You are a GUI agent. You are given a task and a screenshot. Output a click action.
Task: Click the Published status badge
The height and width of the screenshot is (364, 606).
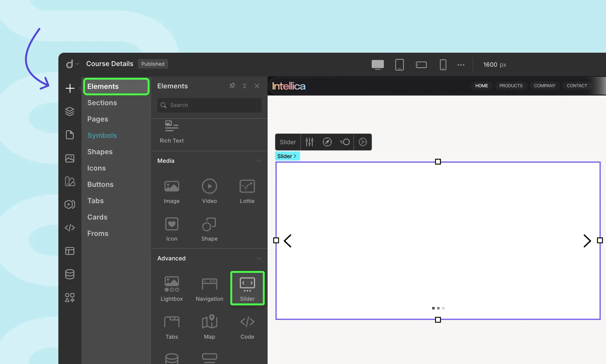click(x=153, y=64)
